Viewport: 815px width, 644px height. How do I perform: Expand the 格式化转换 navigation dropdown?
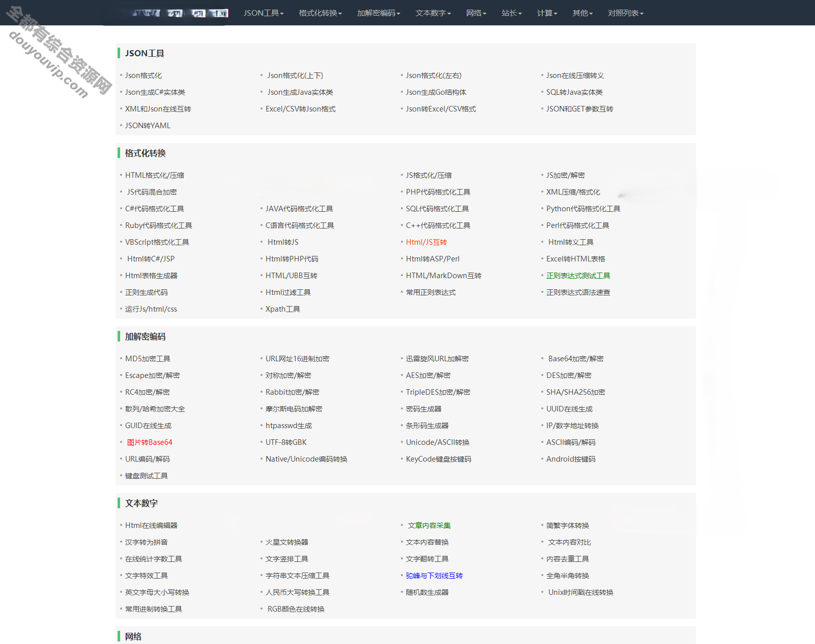320,13
